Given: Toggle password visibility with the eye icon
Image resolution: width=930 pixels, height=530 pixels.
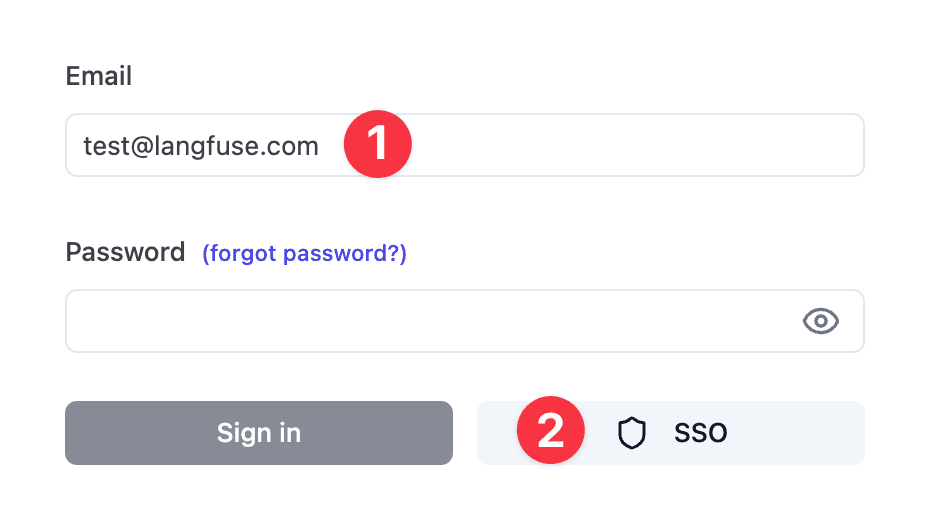Looking at the screenshot, I should coord(820,321).
